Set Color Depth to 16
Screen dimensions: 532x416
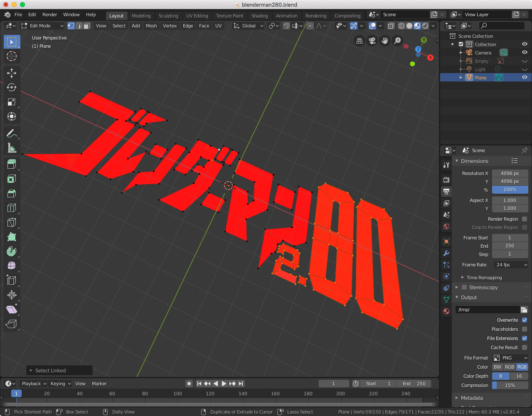tap(519, 376)
